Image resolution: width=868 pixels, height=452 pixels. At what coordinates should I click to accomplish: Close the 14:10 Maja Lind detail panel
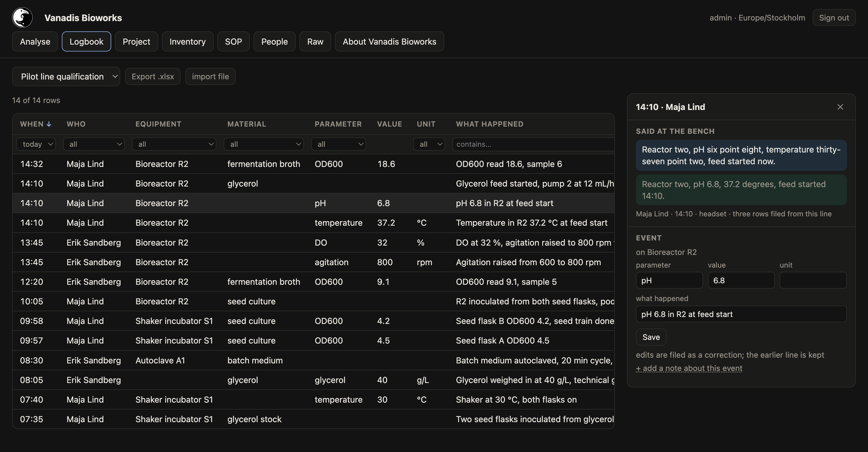(840, 107)
